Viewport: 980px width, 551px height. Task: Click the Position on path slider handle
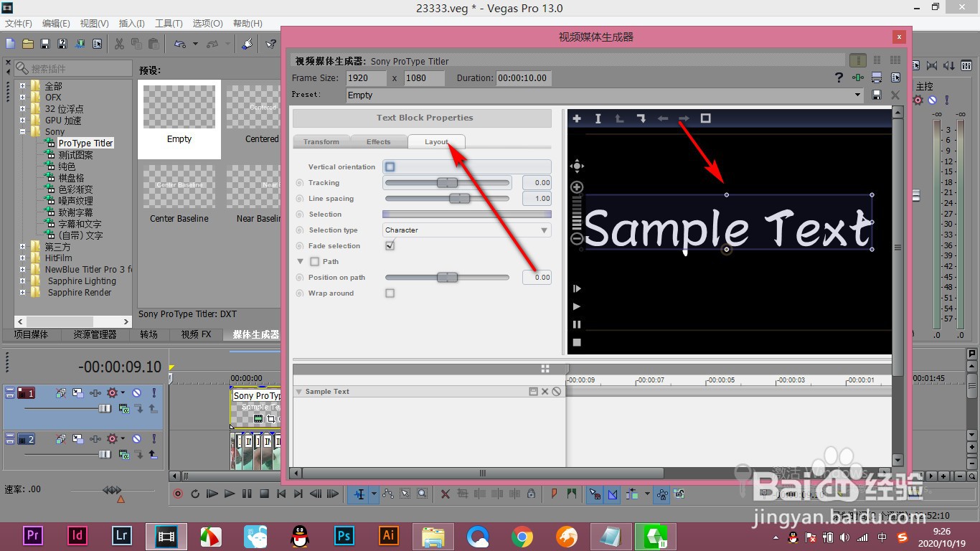pyautogui.click(x=447, y=278)
